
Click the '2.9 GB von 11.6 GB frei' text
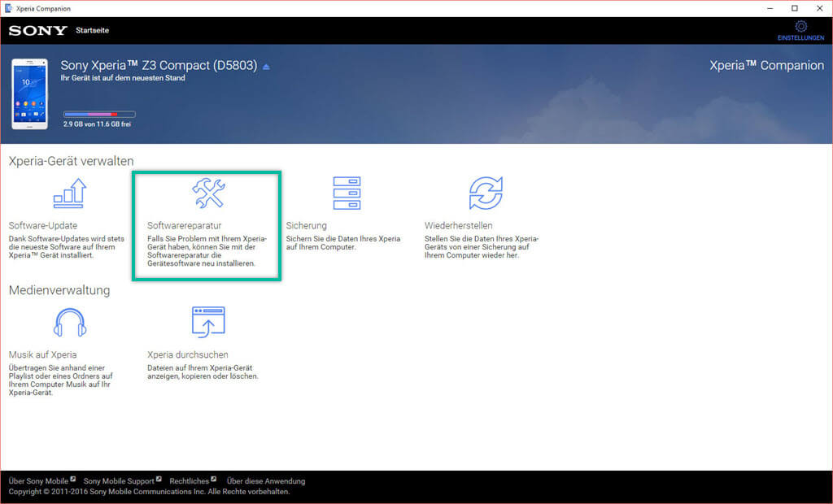[x=98, y=124]
